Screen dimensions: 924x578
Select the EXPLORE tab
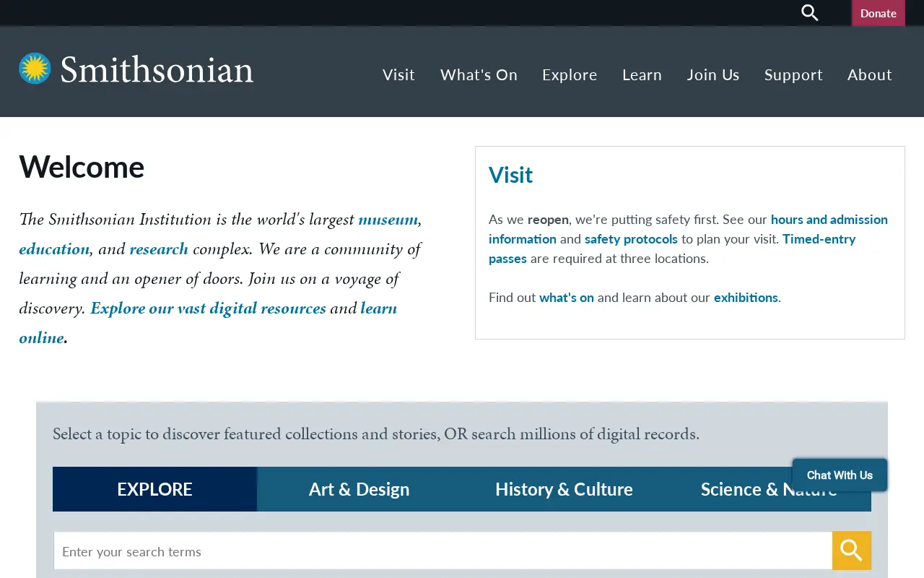pyautogui.click(x=154, y=489)
